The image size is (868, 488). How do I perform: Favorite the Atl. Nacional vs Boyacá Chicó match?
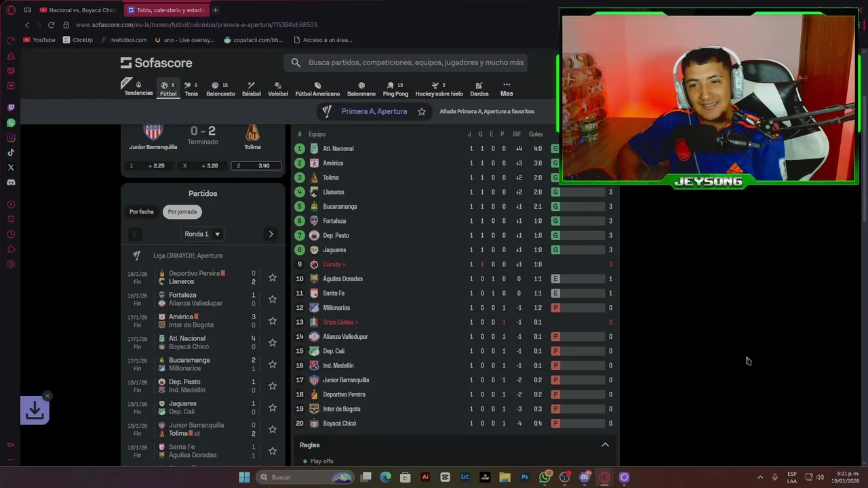[x=272, y=342]
